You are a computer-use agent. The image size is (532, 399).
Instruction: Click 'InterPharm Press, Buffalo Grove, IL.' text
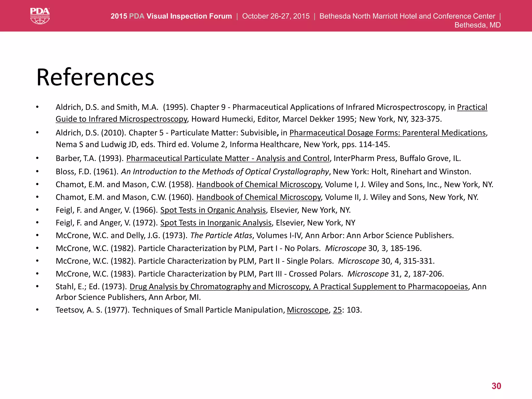[x=397, y=158]
